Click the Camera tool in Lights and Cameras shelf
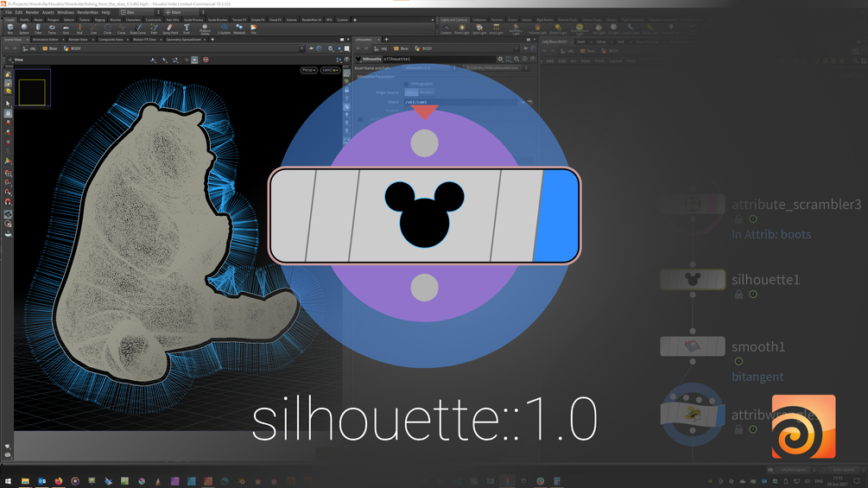Image resolution: width=868 pixels, height=488 pixels. (x=446, y=29)
